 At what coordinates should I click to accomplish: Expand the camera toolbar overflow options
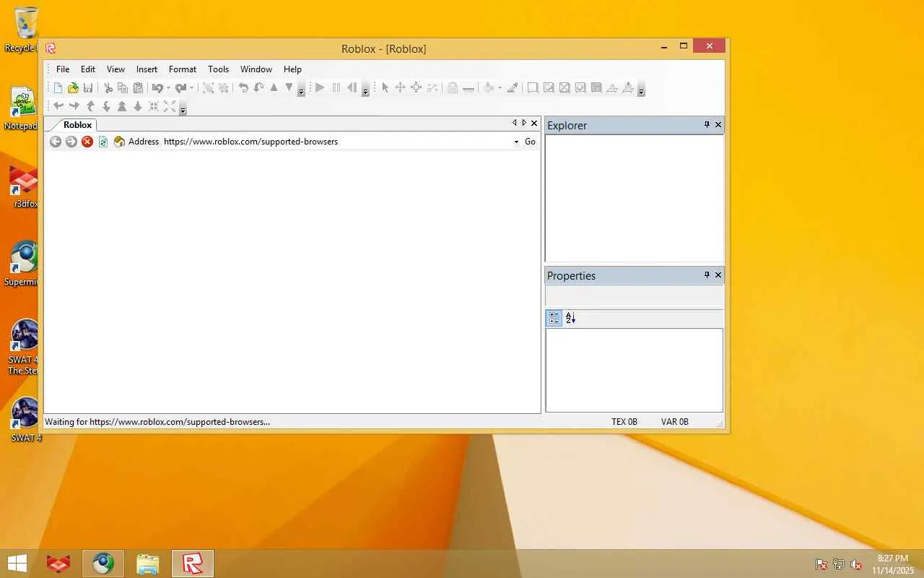point(183,109)
